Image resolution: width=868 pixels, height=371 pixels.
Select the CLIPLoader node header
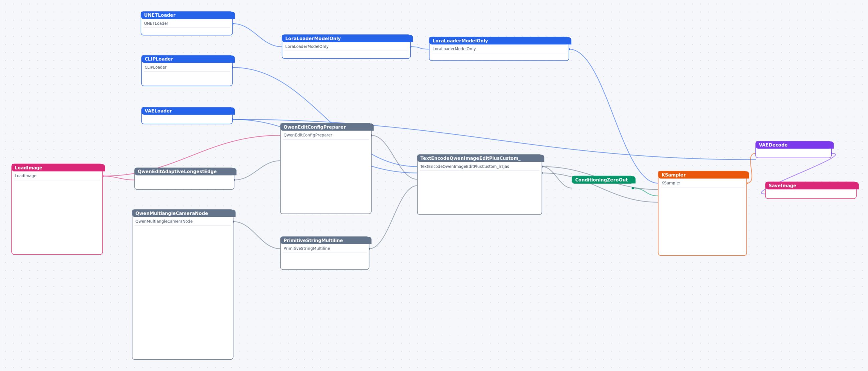(188, 59)
